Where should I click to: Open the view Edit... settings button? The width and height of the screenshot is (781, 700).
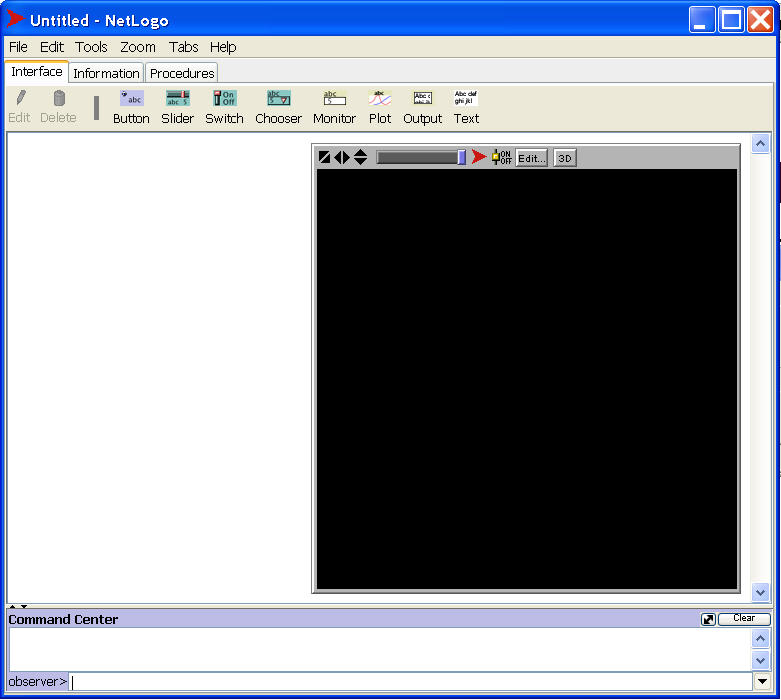tap(531, 158)
